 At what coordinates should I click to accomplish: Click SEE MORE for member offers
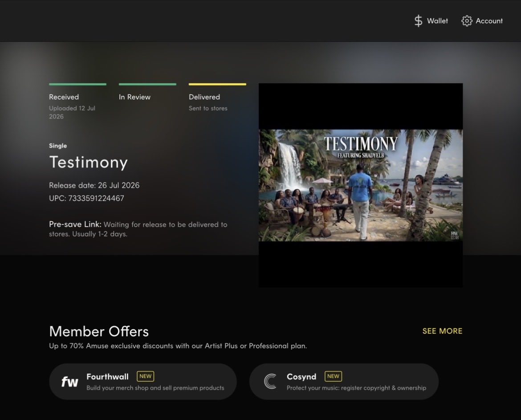(x=442, y=331)
